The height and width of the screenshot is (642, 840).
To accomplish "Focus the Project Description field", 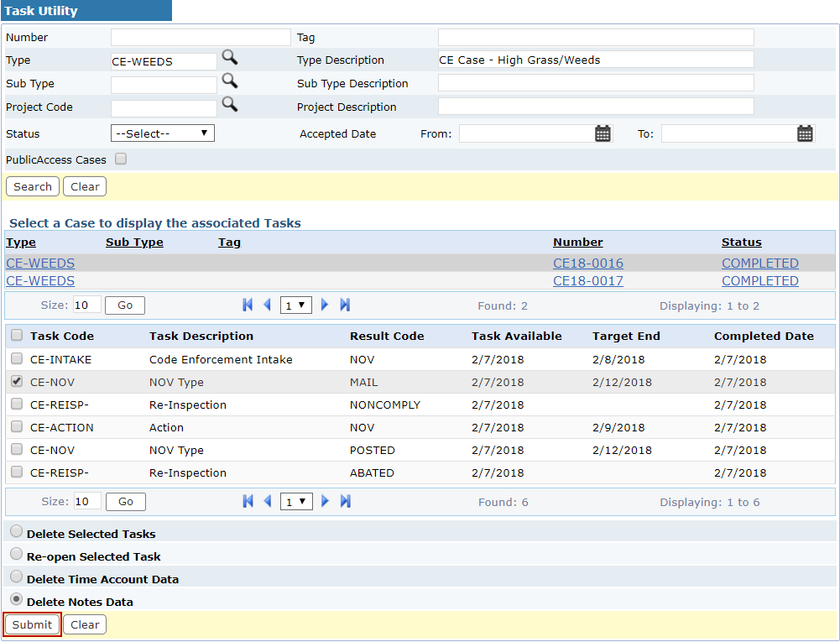I will (x=596, y=106).
